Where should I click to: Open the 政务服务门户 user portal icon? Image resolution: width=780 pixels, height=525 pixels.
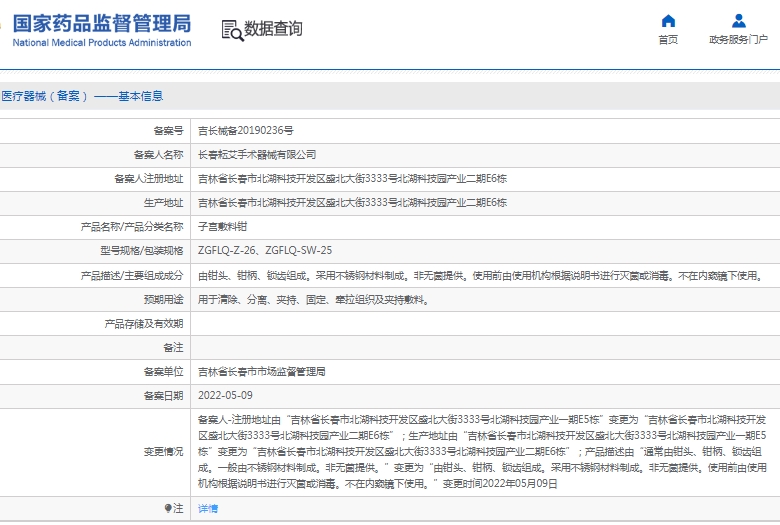pyautogui.click(x=739, y=21)
